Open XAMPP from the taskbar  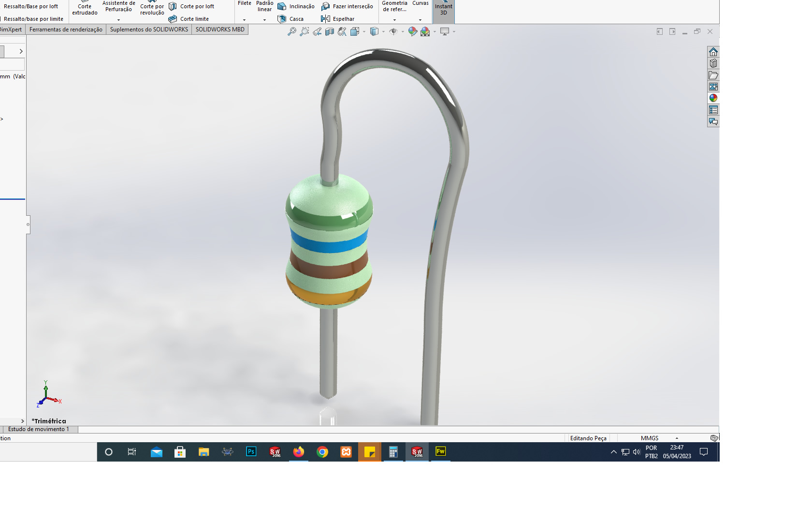click(346, 452)
